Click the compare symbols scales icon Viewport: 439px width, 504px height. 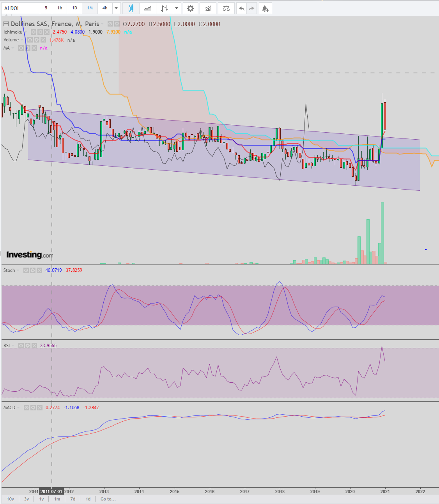pyautogui.click(x=226, y=8)
